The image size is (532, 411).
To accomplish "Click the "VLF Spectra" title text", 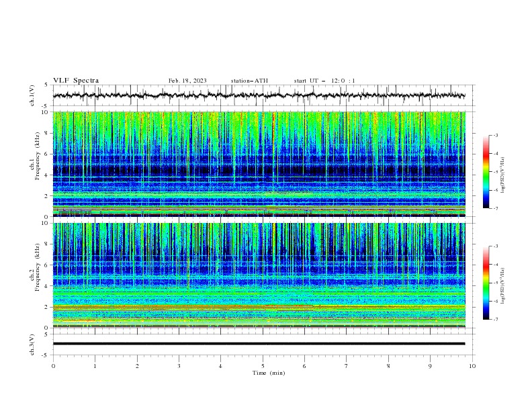I will 76,81.
